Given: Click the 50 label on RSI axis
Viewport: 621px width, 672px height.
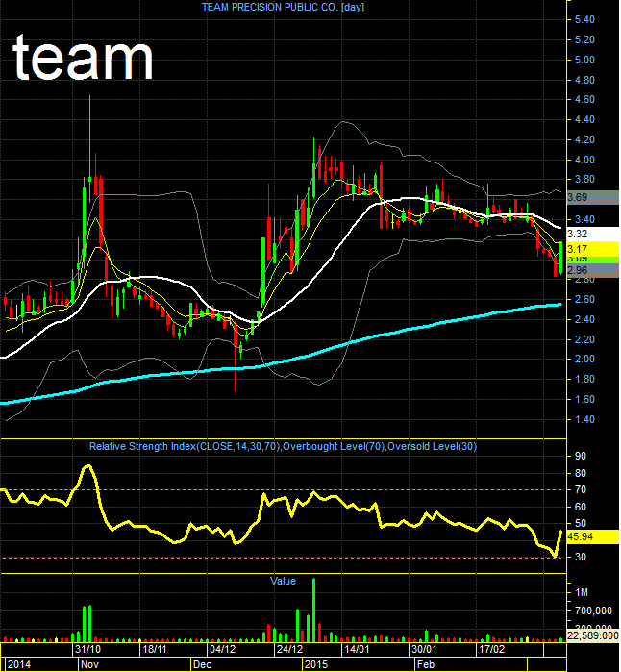Looking at the screenshot, I should (581, 523).
